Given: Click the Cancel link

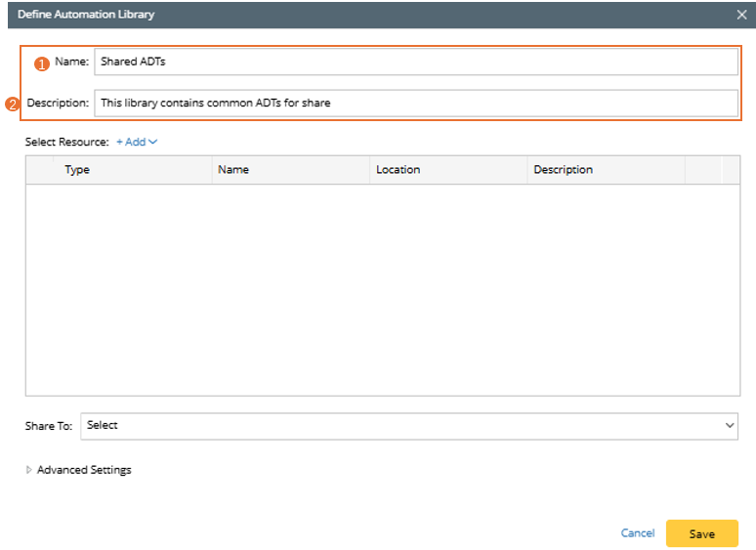Looking at the screenshot, I should 637,533.
